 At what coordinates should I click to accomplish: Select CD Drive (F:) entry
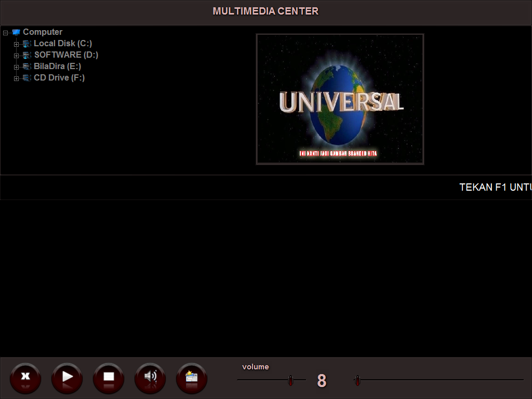point(59,78)
